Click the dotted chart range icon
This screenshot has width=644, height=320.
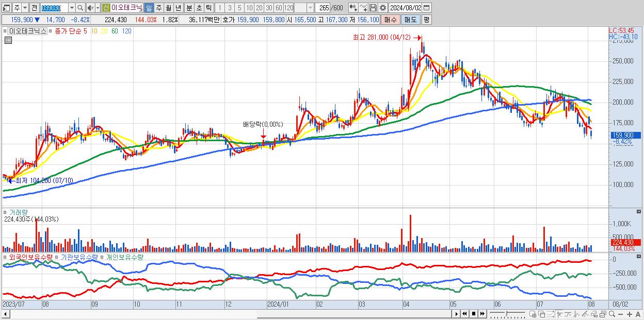pyautogui.click(x=550, y=314)
